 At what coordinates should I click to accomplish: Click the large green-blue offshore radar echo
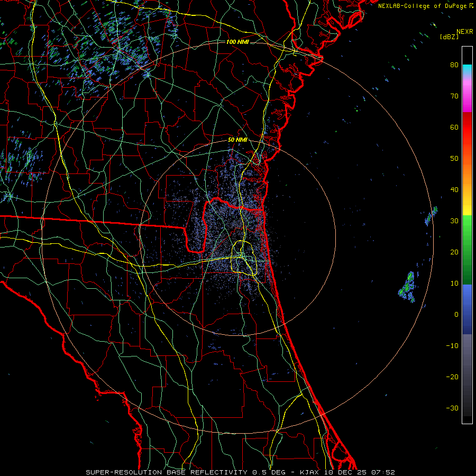click(407, 287)
